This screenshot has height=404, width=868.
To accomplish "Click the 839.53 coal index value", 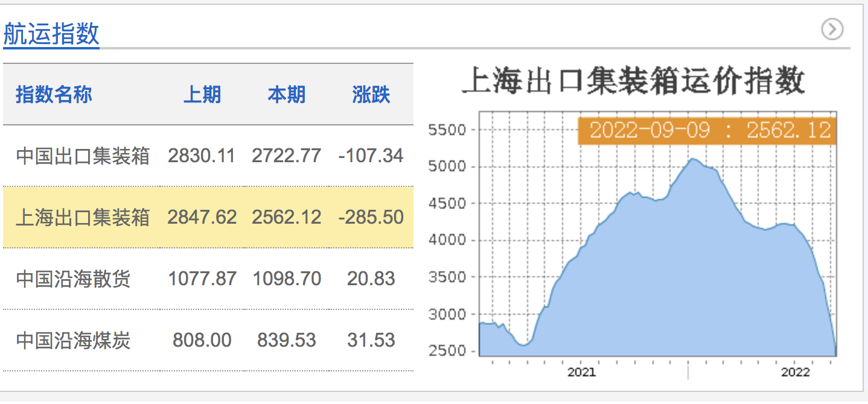I will [x=287, y=341].
